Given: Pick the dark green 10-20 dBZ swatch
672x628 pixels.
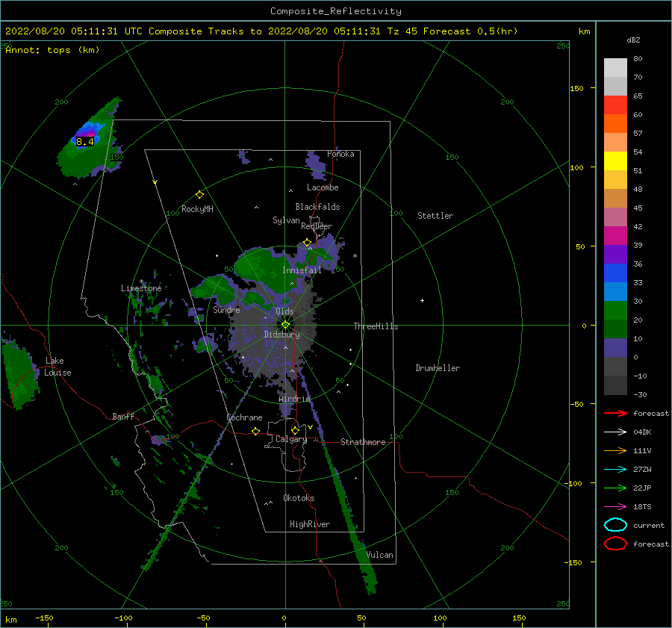Looking at the screenshot, I should pos(615,329).
